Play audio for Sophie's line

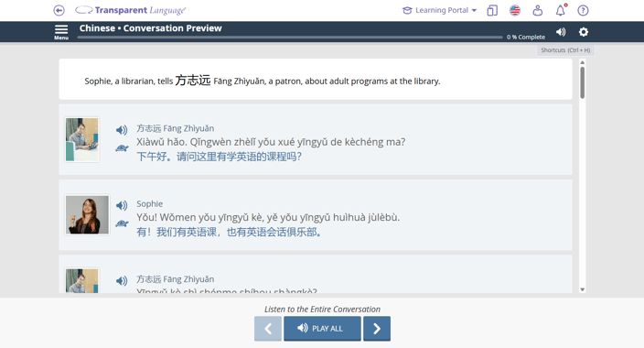pos(122,205)
